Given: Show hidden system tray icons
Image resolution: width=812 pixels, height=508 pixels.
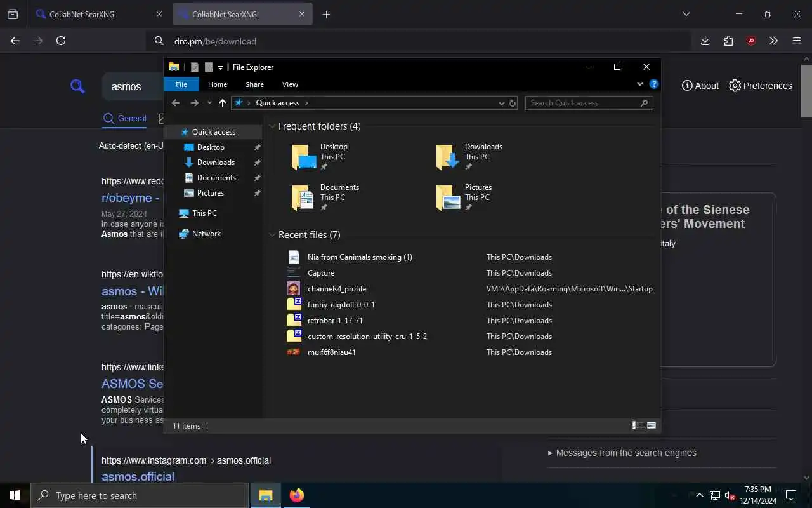Looking at the screenshot, I should point(699,495).
